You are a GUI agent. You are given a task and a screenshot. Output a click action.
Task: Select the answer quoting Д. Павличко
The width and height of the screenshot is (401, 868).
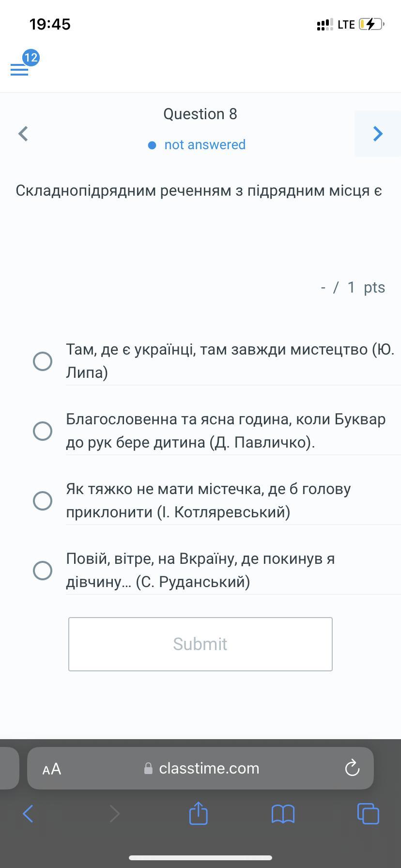coord(43,431)
